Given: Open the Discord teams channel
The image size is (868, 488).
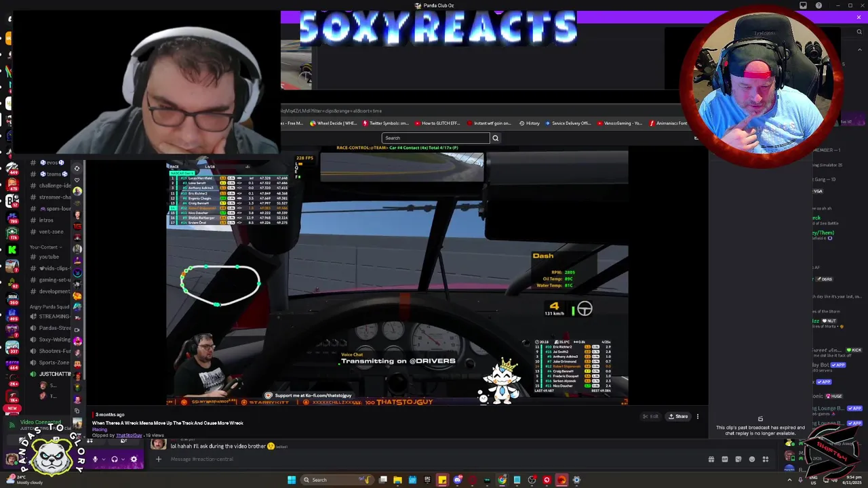Looking at the screenshot, I should (52, 174).
